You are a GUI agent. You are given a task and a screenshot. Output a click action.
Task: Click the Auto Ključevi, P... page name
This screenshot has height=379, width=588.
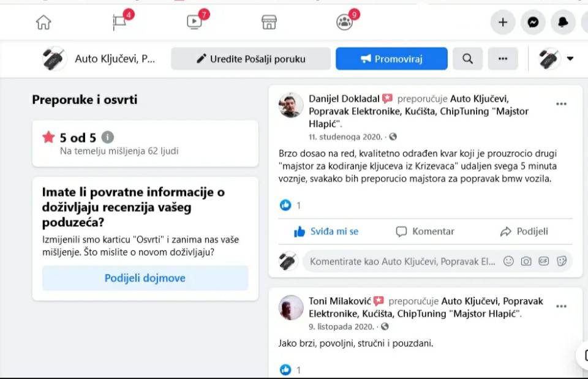click(115, 59)
